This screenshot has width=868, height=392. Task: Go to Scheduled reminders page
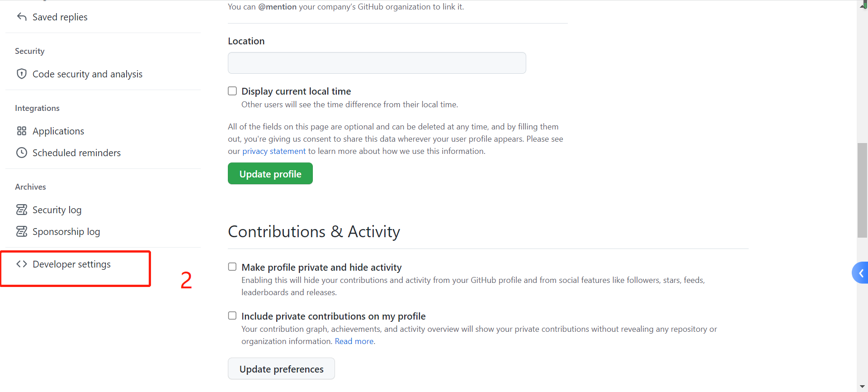tap(76, 153)
